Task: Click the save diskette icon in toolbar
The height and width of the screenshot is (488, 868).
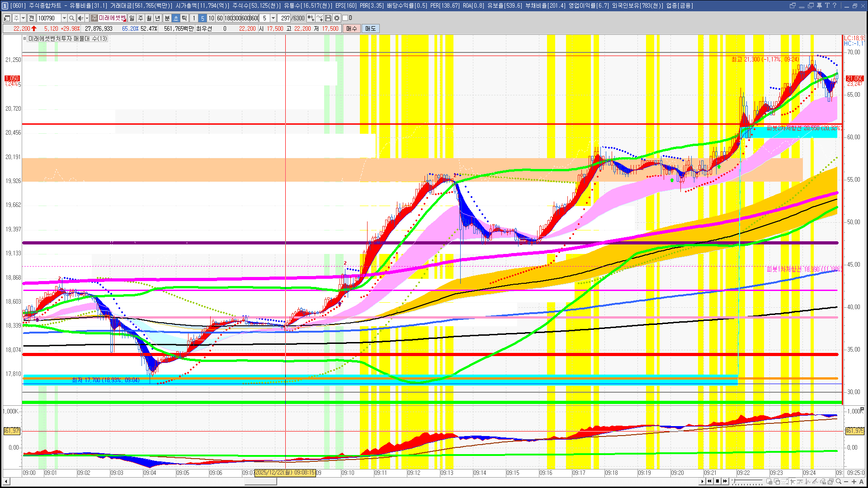Action: pyautogui.click(x=328, y=18)
